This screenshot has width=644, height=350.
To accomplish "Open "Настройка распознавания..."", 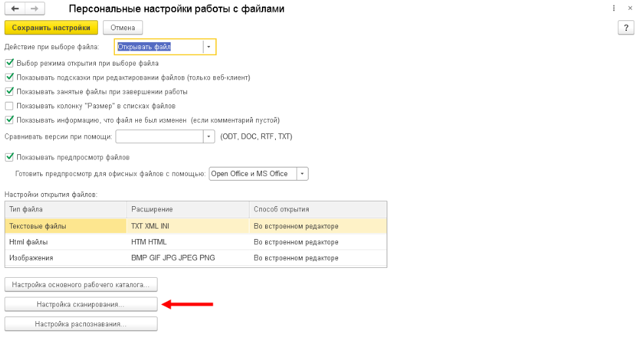I will [81, 324].
